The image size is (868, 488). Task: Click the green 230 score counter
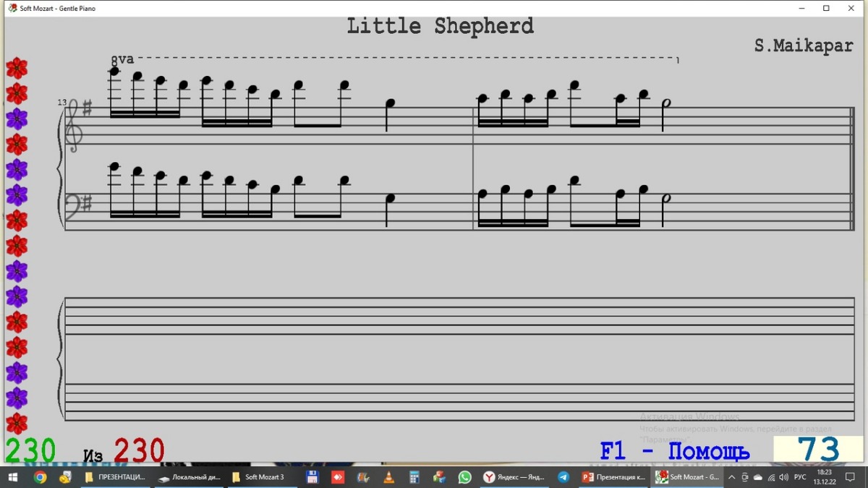click(x=30, y=450)
